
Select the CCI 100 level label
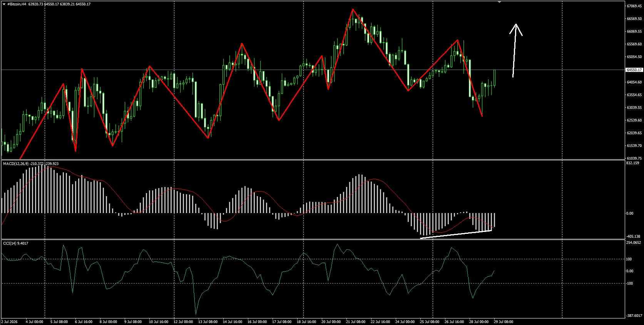629,259
